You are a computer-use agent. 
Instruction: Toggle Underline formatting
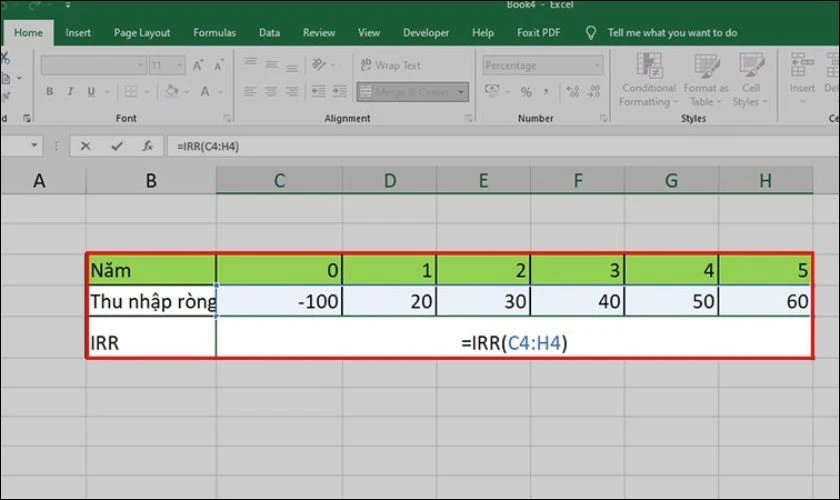[91, 92]
